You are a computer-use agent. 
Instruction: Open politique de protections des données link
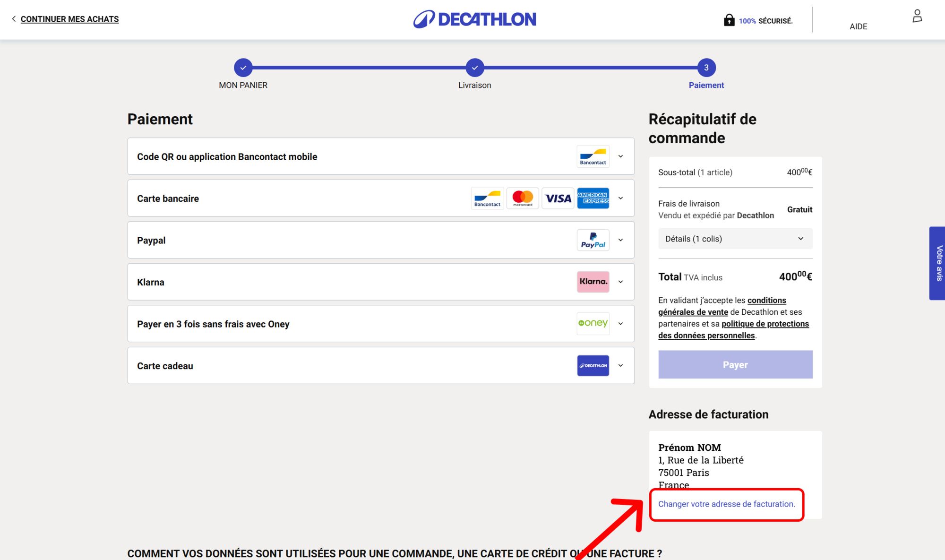(734, 329)
